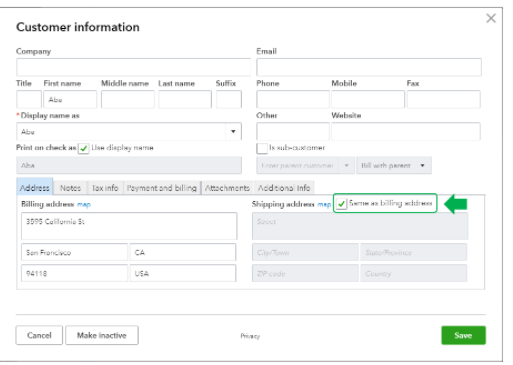Click the billing city field San Francisco
Image resolution: width=513 pixels, height=365 pixels.
pyautogui.click(x=74, y=252)
